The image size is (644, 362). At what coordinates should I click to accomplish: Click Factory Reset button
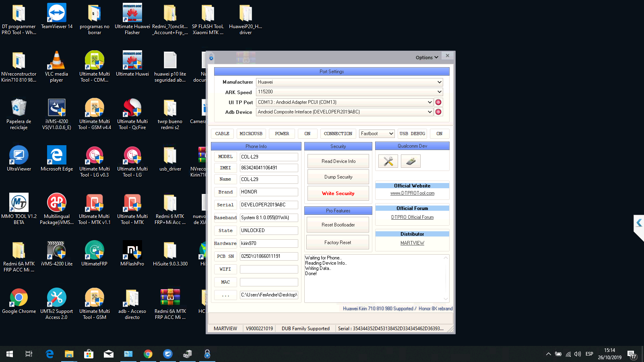coord(338,243)
